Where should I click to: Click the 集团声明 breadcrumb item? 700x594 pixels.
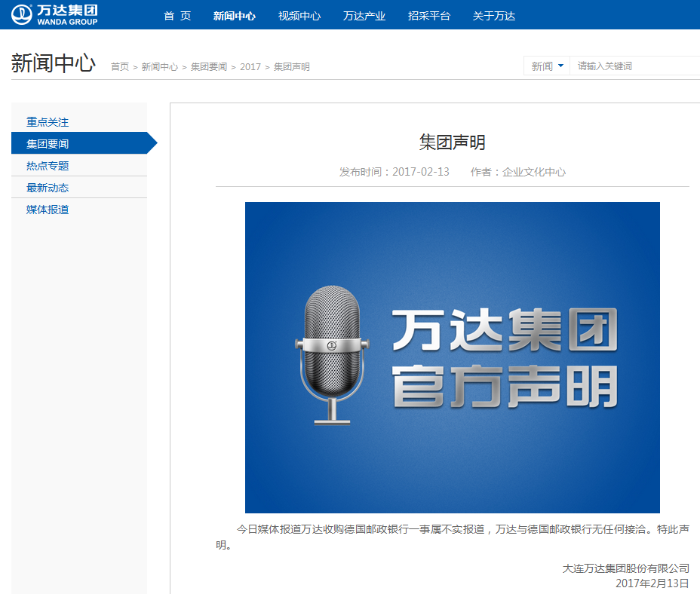pos(291,67)
